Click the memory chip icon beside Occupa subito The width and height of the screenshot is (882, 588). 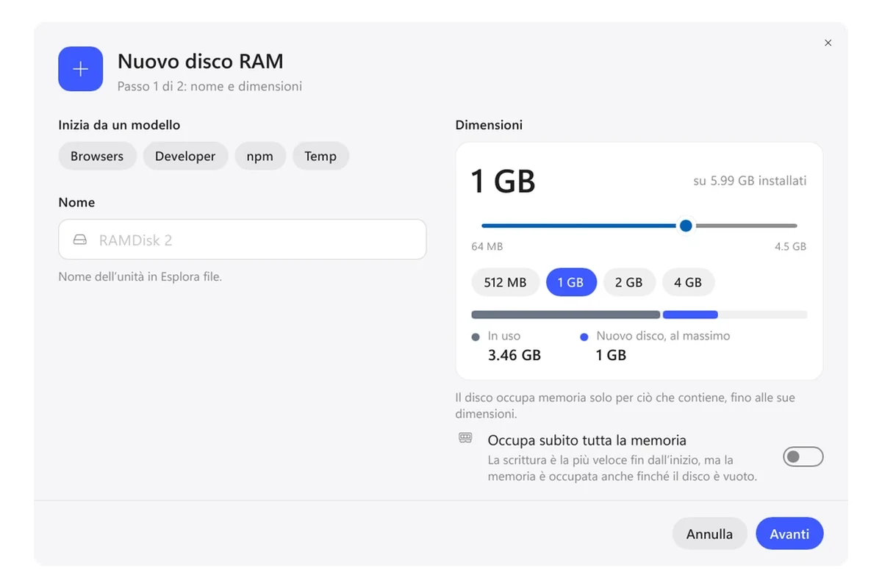465,438
